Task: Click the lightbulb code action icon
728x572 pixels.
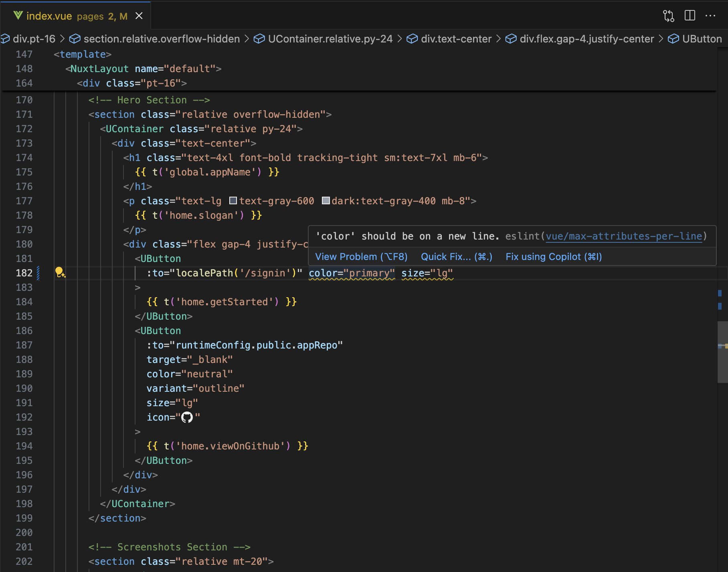Action: click(x=60, y=272)
